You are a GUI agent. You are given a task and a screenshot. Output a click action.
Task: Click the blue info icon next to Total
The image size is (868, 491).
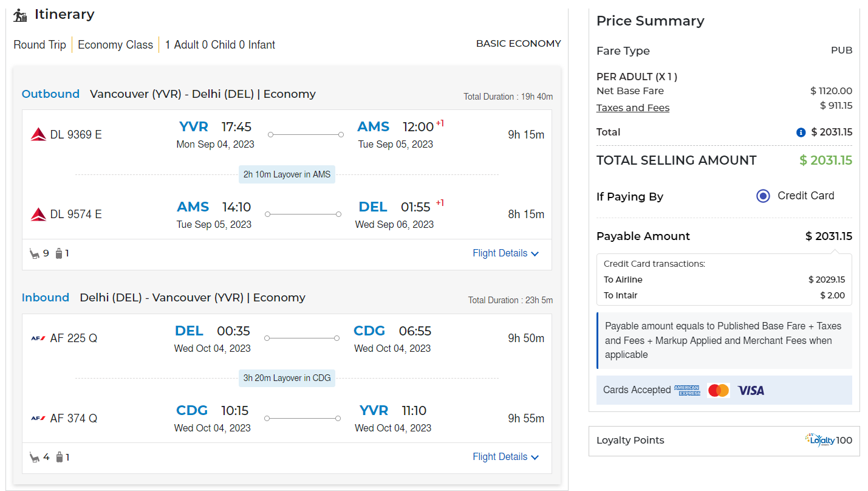tap(801, 132)
